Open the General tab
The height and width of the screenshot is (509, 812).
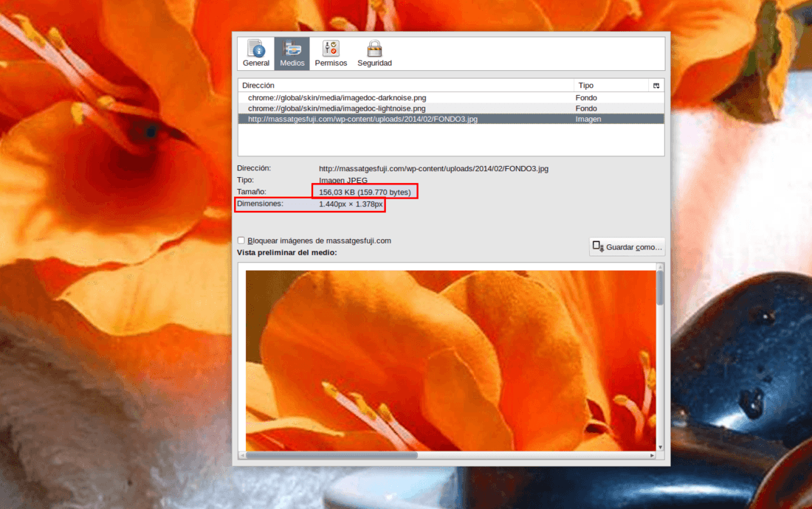(x=256, y=53)
